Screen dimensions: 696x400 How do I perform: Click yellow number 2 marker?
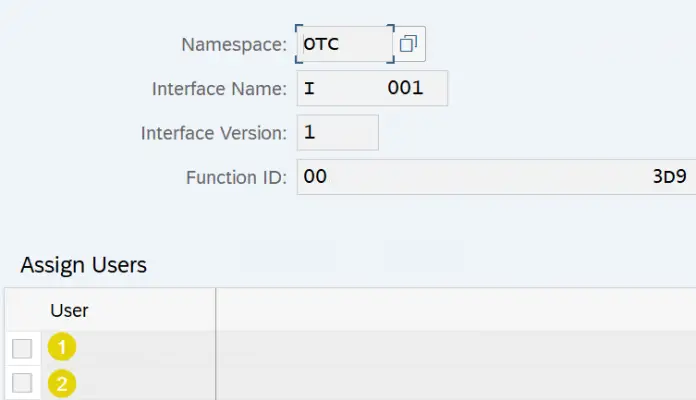pyautogui.click(x=63, y=383)
